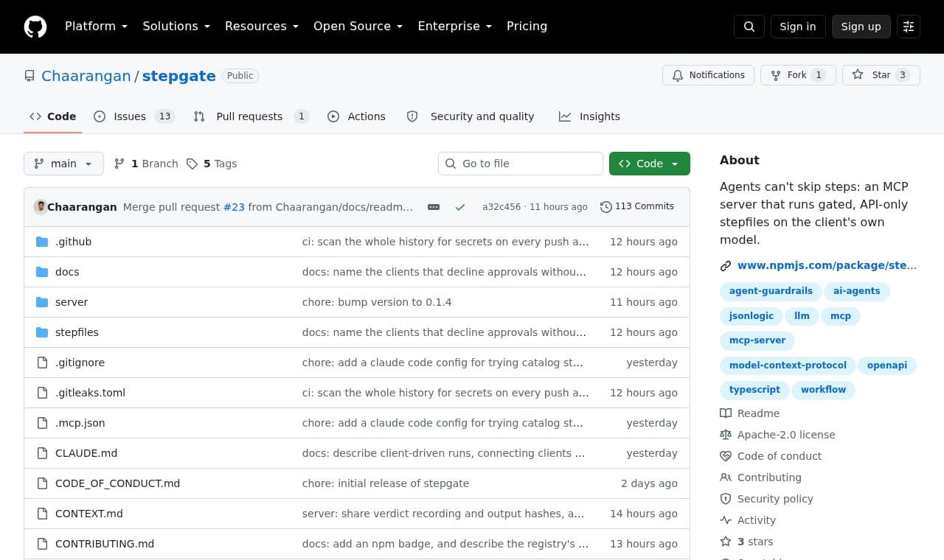Viewport: 944px width, 560px height.
Task: Open appearance settings sliders icon
Action: pos(909,27)
